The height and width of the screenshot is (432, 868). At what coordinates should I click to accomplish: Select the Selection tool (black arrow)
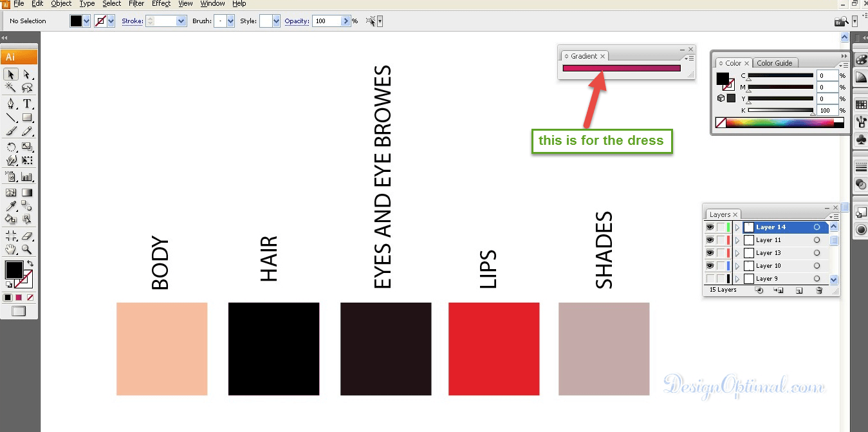tap(11, 75)
